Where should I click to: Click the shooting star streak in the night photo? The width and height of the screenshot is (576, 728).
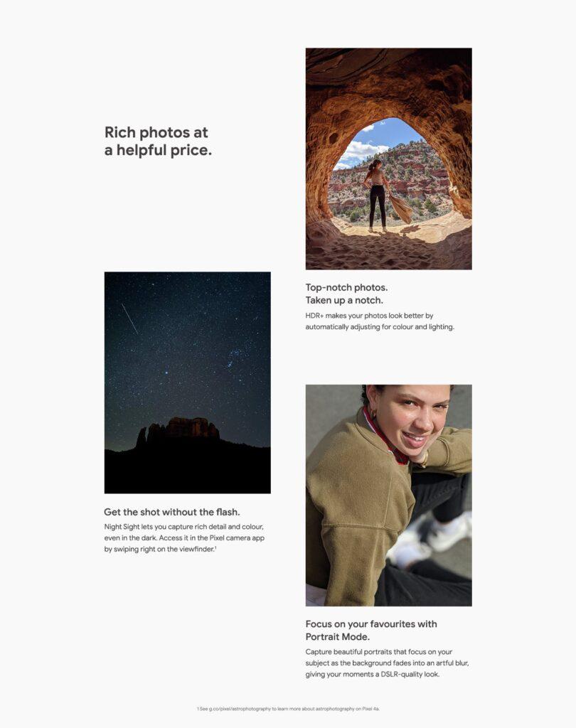(130, 319)
